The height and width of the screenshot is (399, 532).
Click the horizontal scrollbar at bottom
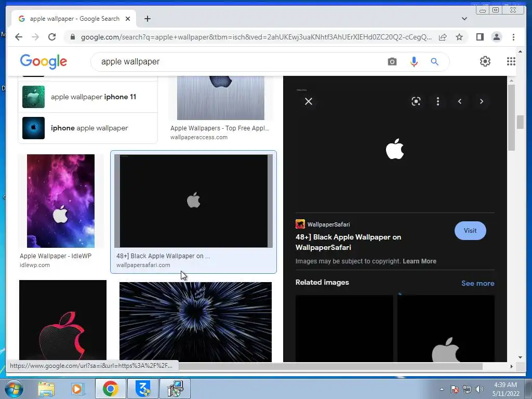click(x=331, y=366)
